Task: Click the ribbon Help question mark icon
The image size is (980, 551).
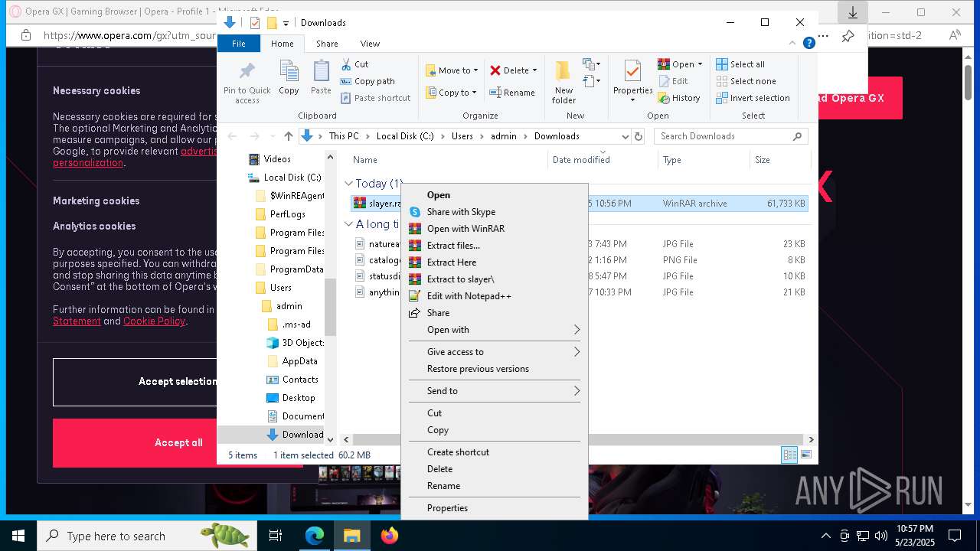Action: [808, 44]
